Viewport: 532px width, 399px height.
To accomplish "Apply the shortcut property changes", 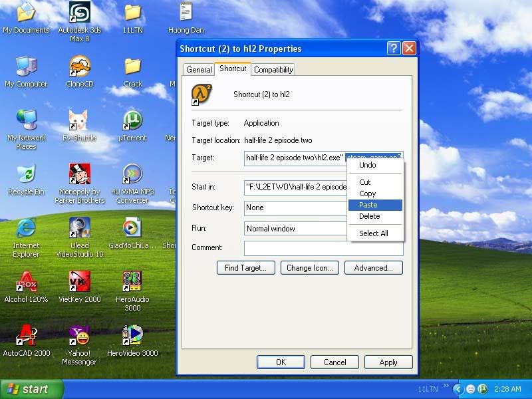I will click(388, 362).
